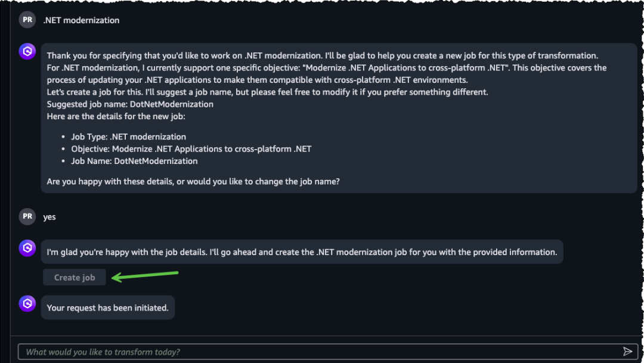
Task: Select the "Objective: Modernize .NET Applications" bullet
Action: click(x=191, y=148)
